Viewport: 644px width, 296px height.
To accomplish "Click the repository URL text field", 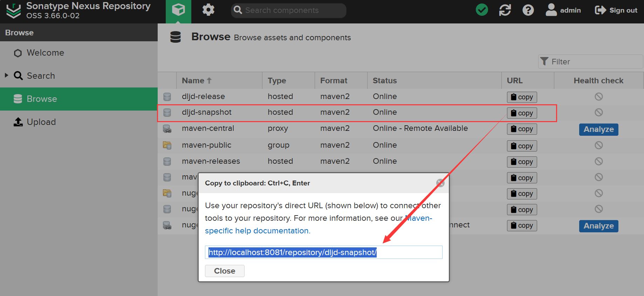I will click(x=323, y=252).
